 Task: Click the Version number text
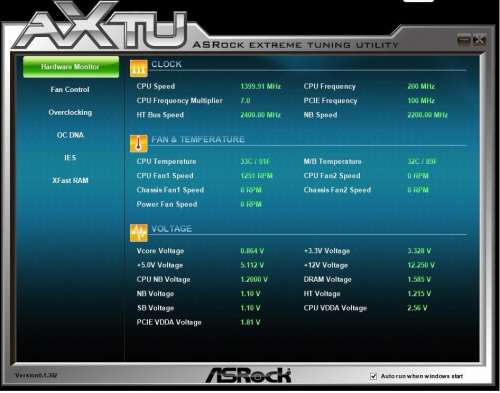tap(36, 375)
